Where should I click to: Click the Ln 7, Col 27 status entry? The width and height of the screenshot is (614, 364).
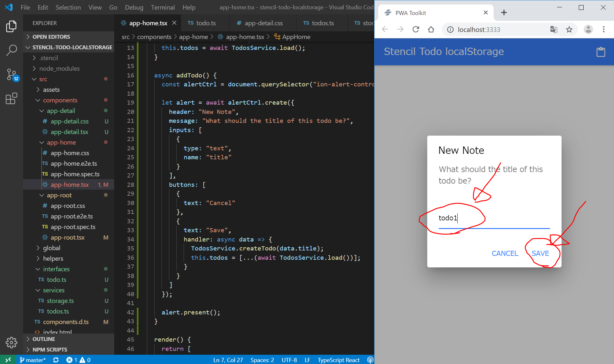pos(228,360)
